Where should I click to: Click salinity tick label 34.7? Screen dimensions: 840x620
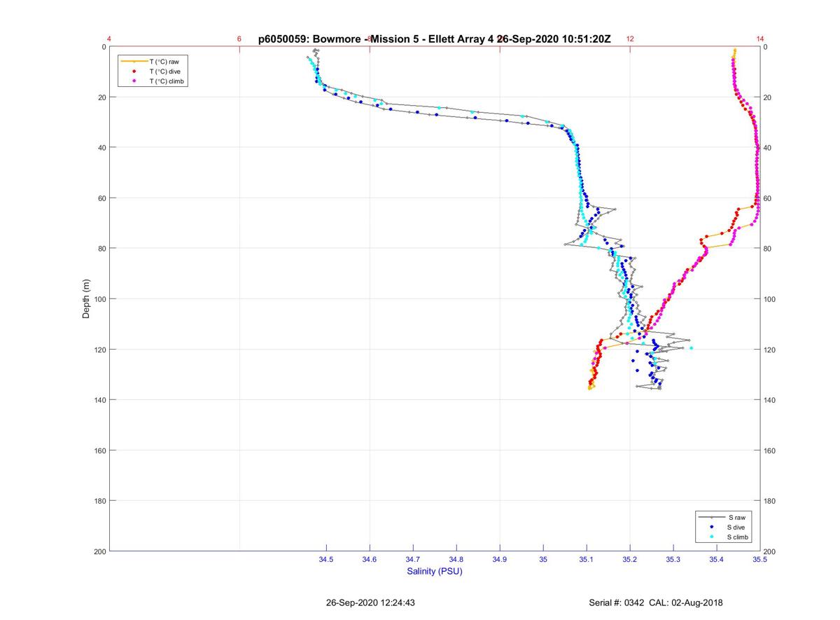(x=413, y=559)
